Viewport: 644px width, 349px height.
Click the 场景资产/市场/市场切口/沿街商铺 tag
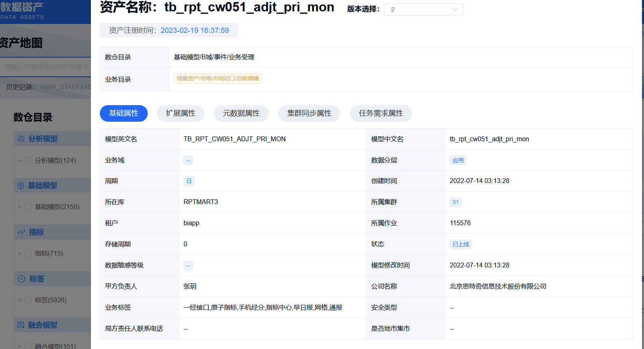tap(218, 78)
